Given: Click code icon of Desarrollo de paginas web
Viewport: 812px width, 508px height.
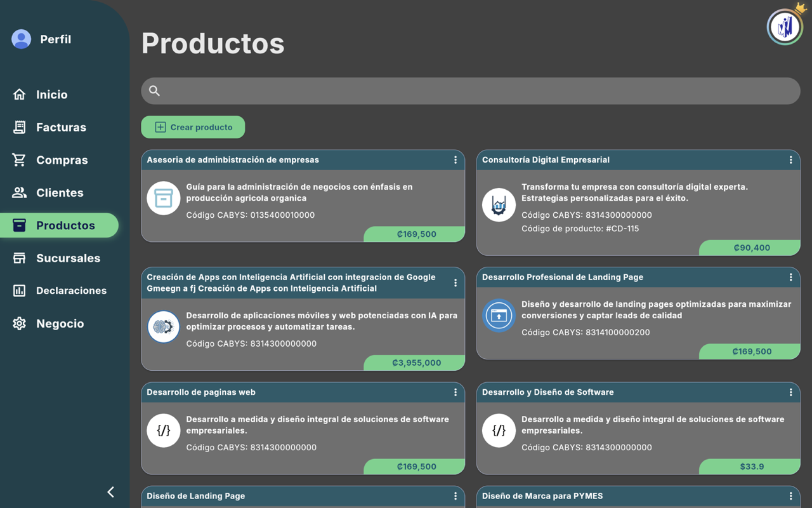Looking at the screenshot, I should coord(164,431).
